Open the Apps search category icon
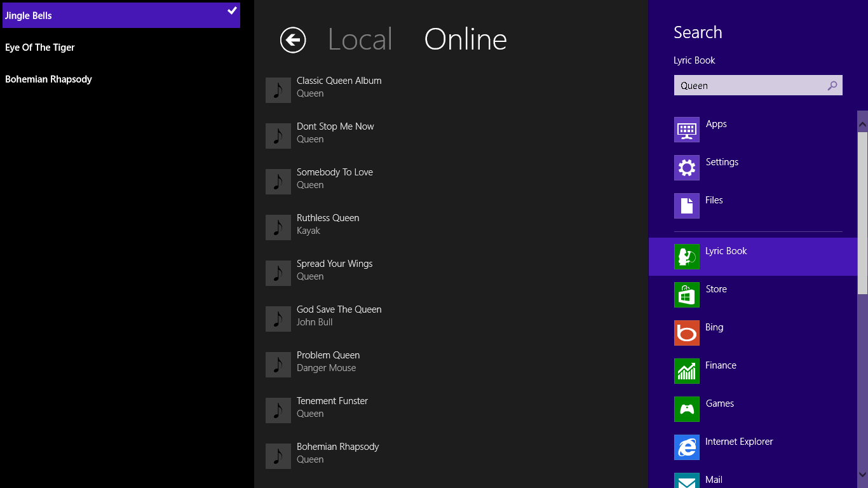This screenshot has height=488, width=868. [x=686, y=130]
